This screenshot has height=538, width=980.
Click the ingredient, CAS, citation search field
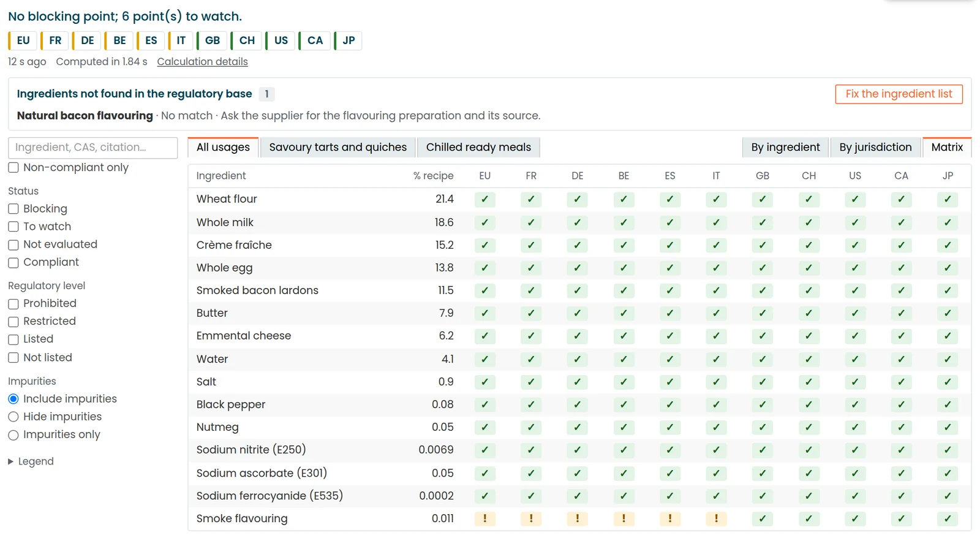click(93, 148)
